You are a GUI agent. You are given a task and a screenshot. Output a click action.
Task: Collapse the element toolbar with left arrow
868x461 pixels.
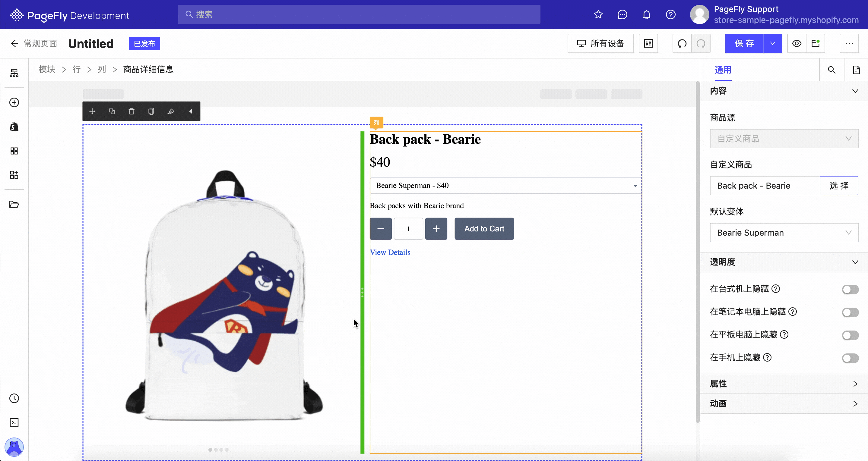pos(191,111)
